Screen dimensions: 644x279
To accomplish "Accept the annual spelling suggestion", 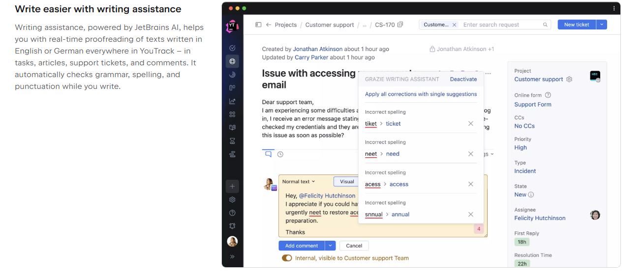I will click(400, 214).
